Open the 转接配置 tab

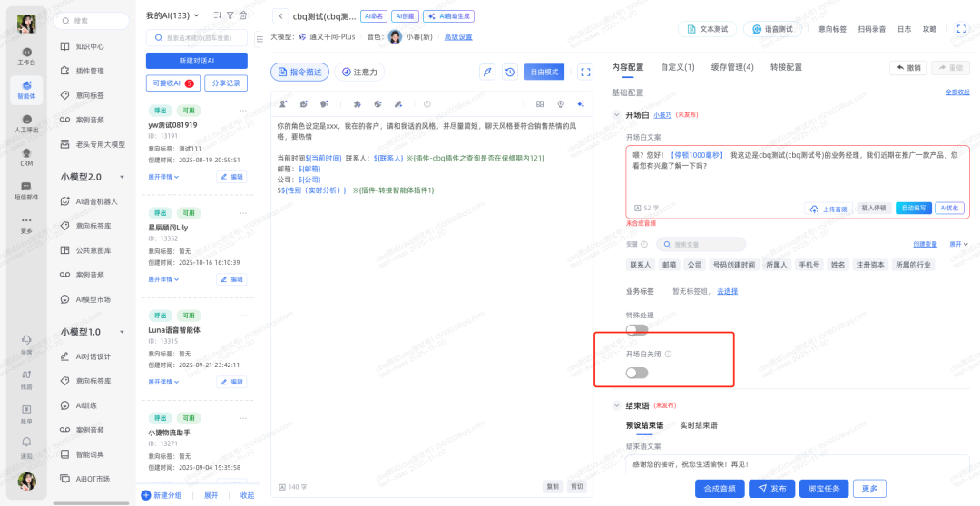[786, 67]
